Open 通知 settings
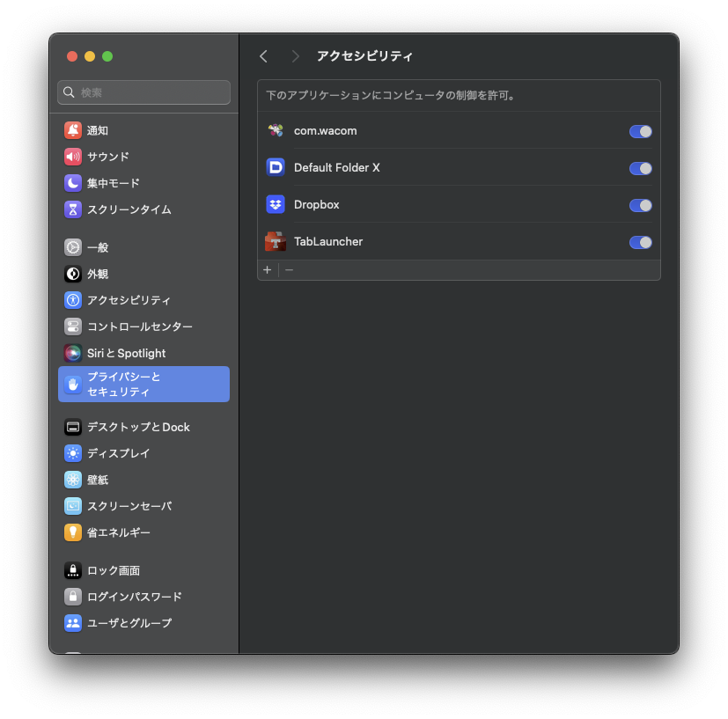The height and width of the screenshot is (719, 728). [98, 130]
